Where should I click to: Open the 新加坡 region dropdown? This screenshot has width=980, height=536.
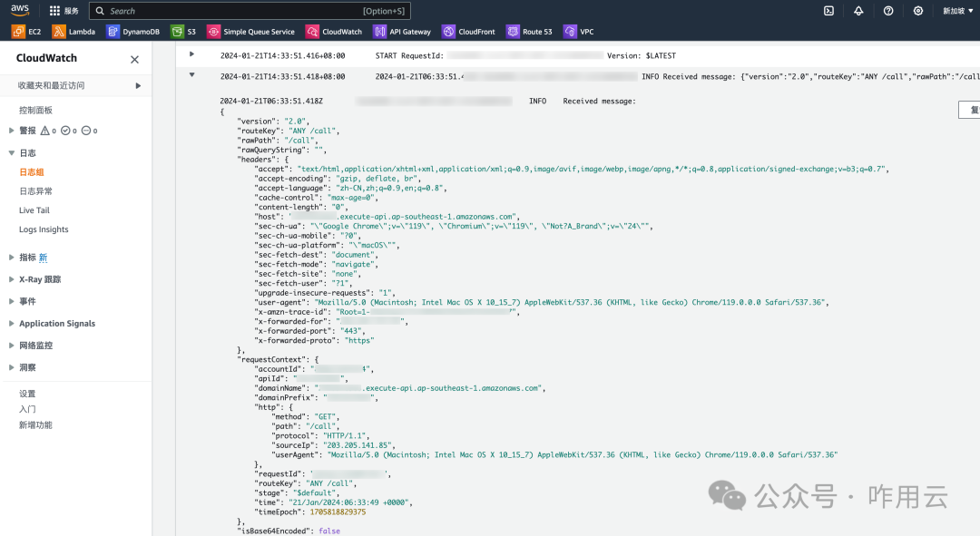pyautogui.click(x=958, y=11)
